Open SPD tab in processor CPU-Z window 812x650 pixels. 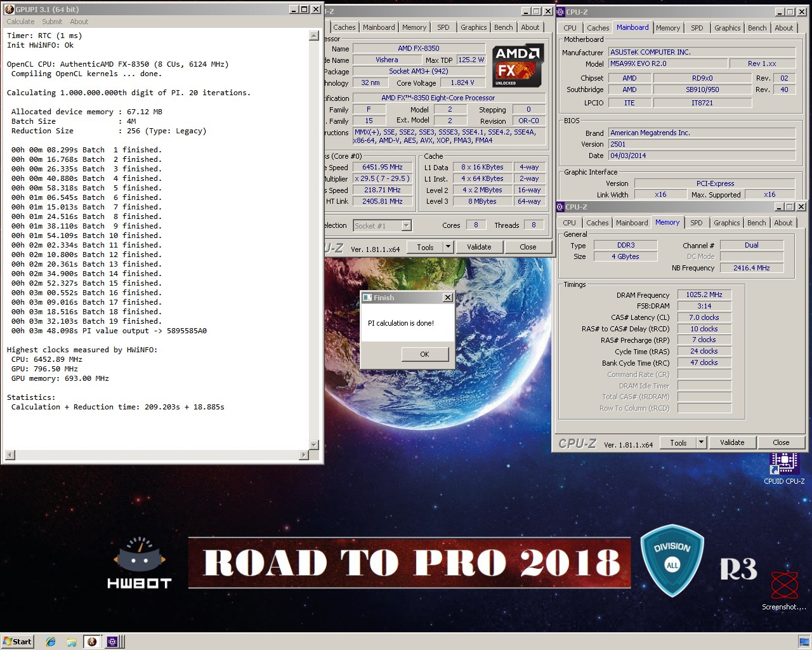(x=443, y=27)
